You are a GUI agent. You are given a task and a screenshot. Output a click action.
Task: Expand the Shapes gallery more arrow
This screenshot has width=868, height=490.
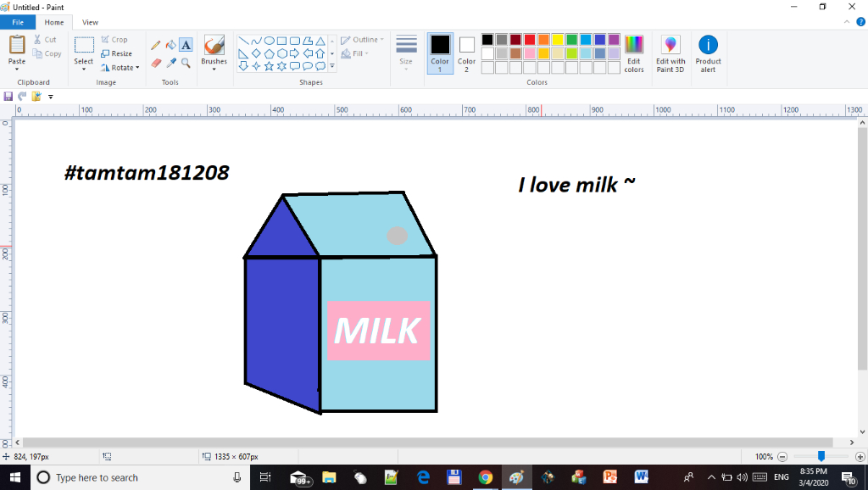coord(332,66)
